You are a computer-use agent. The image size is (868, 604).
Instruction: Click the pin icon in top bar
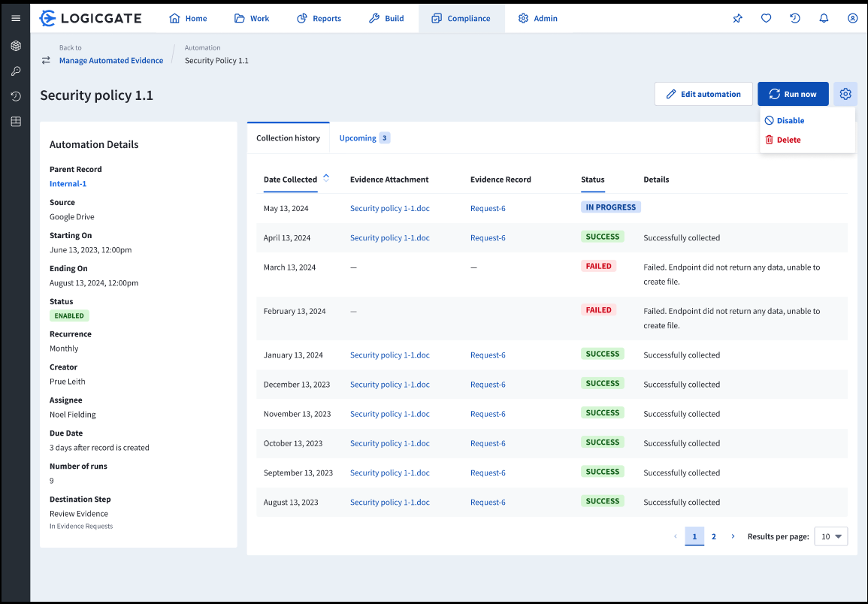pyautogui.click(x=737, y=18)
